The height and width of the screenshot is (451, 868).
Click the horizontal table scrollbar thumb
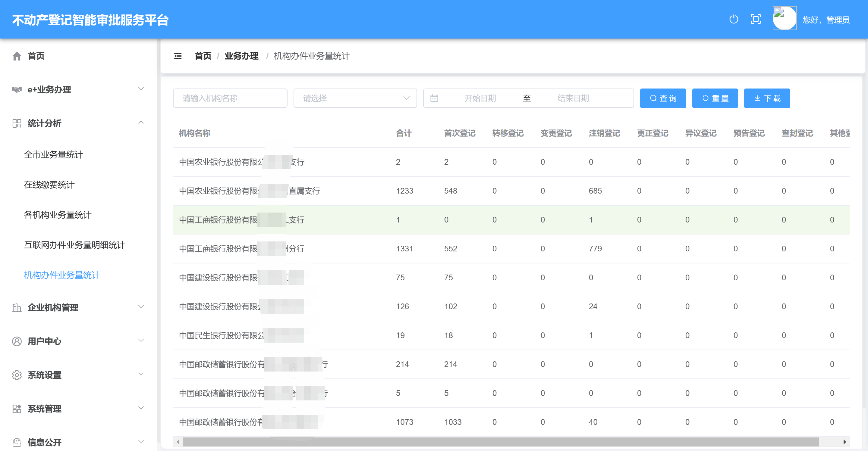pyautogui.click(x=501, y=442)
